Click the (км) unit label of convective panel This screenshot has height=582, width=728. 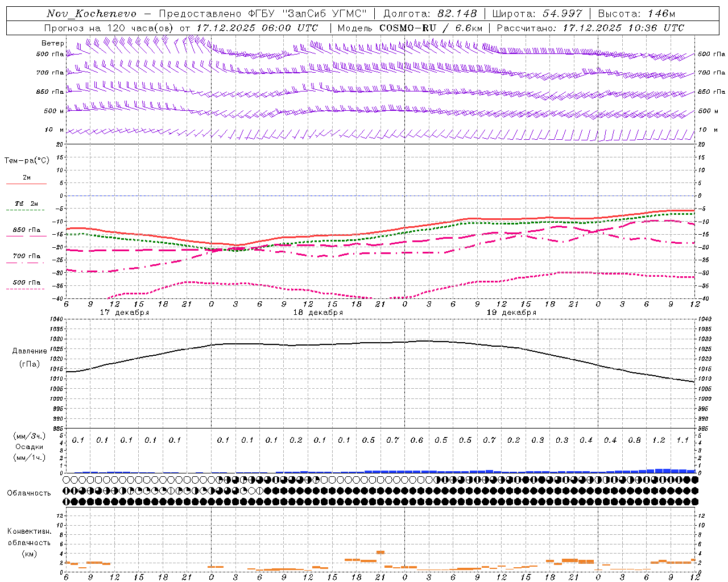(x=29, y=554)
